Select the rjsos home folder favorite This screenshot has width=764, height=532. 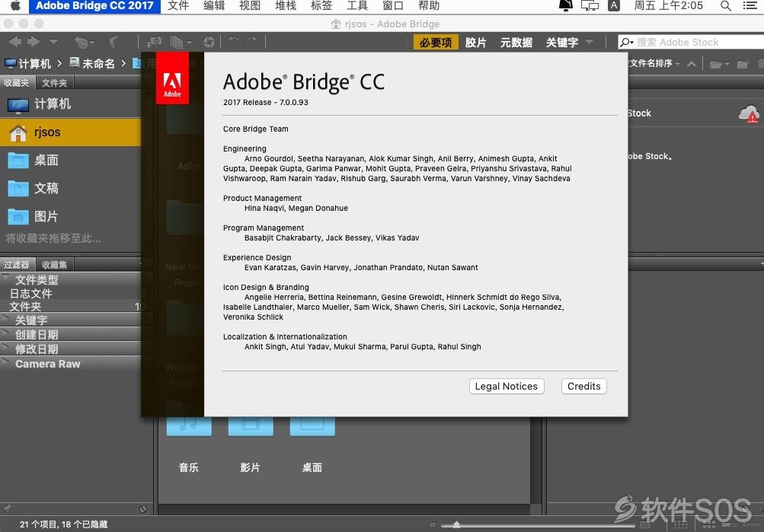pos(71,132)
